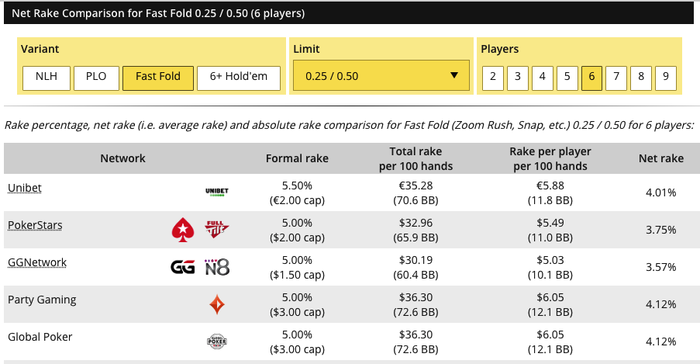Open the Limit 0.25 / 0.50 dropdown
This screenshot has width=700, height=364.
pyautogui.click(x=381, y=75)
